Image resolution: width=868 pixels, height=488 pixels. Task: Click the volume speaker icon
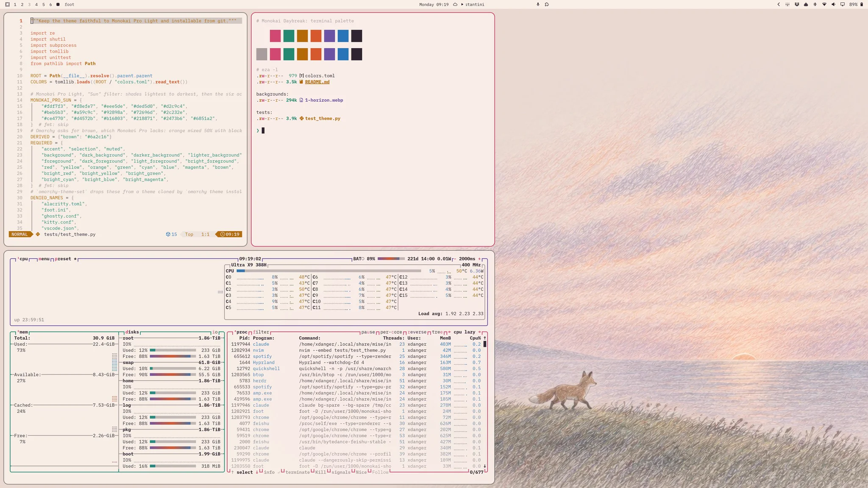(x=833, y=5)
